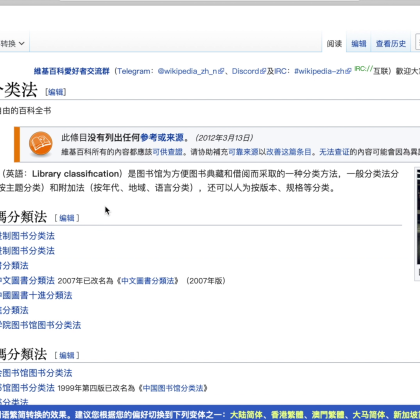Open the 无法查证 link
This screenshot has width=420, height=420.
click(x=334, y=152)
